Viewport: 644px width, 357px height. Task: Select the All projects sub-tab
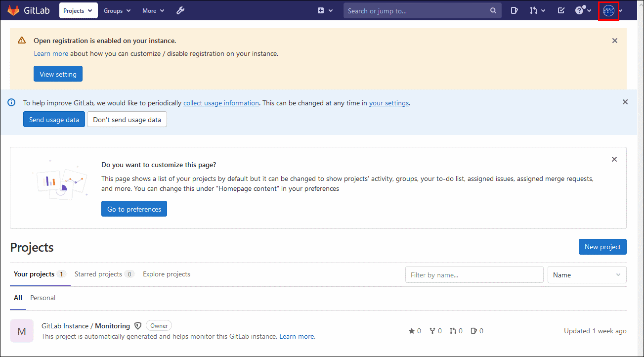tap(18, 298)
